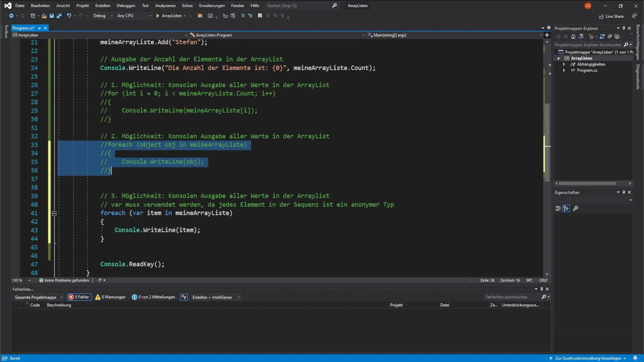Viewport: 644px width, 362px height.
Task: Open the Datei menu
Action: [x=20, y=6]
